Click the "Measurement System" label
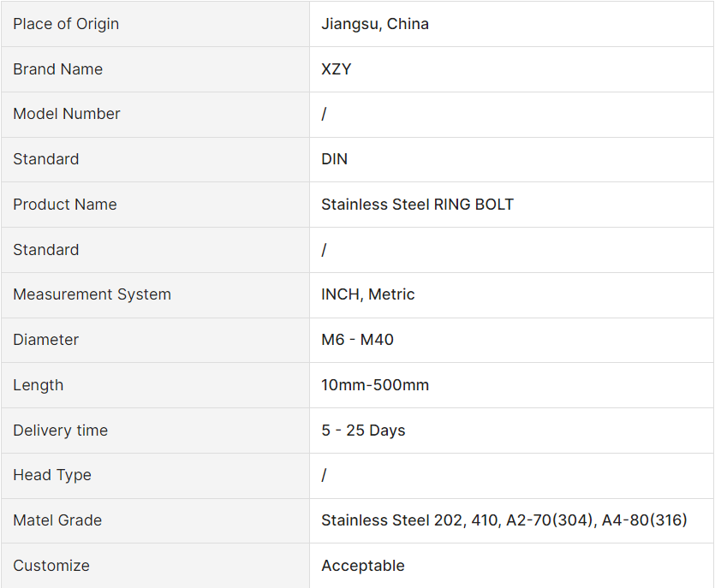 92,294
